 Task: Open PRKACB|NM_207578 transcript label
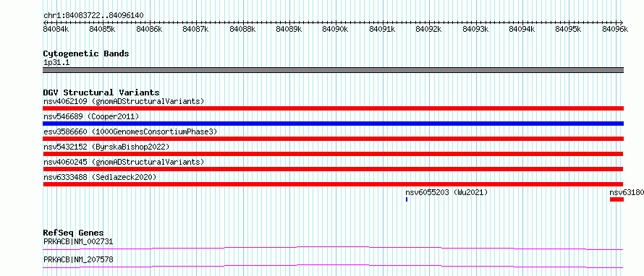(78, 260)
